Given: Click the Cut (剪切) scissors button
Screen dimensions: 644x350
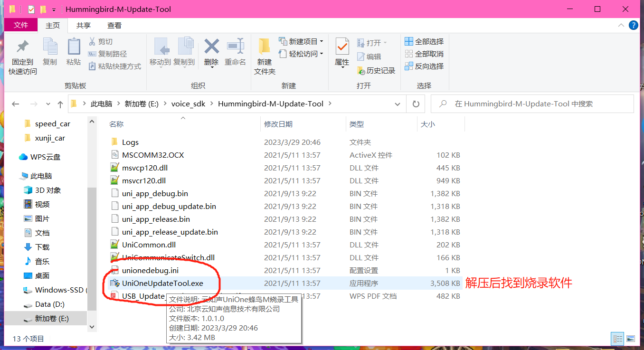Looking at the screenshot, I should [x=101, y=42].
